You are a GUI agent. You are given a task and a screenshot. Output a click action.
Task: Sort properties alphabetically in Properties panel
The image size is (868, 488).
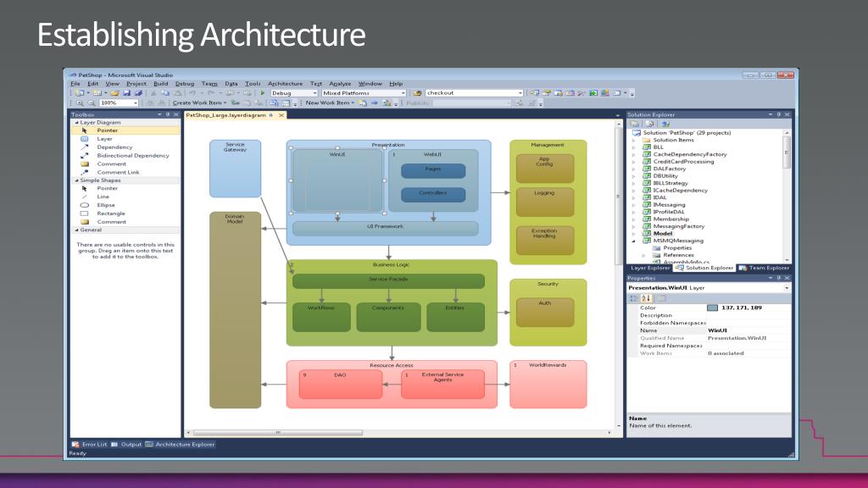pyautogui.click(x=645, y=298)
